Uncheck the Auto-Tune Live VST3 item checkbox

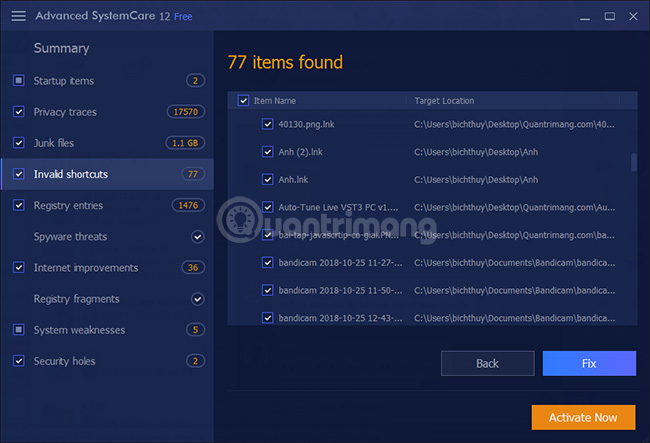tap(268, 207)
